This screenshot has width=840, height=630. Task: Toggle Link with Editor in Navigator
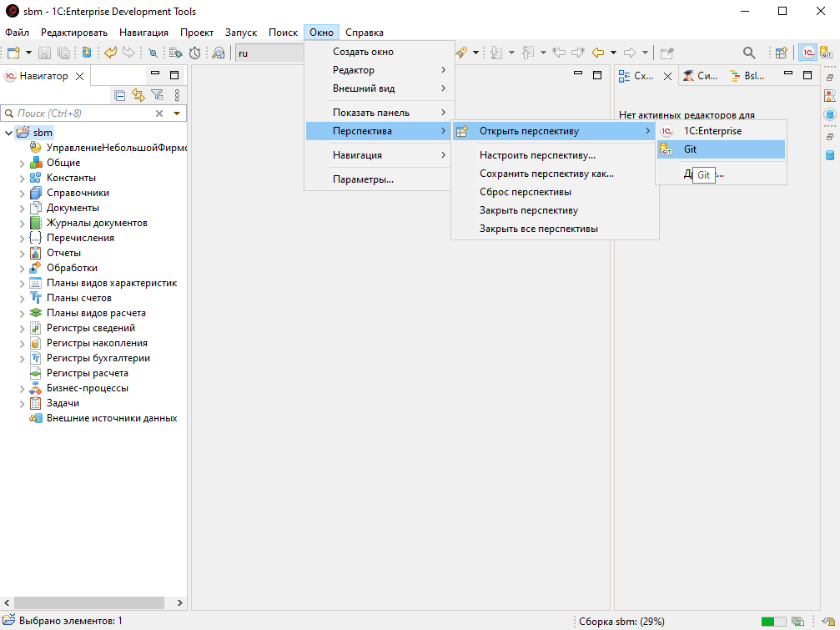(x=138, y=95)
